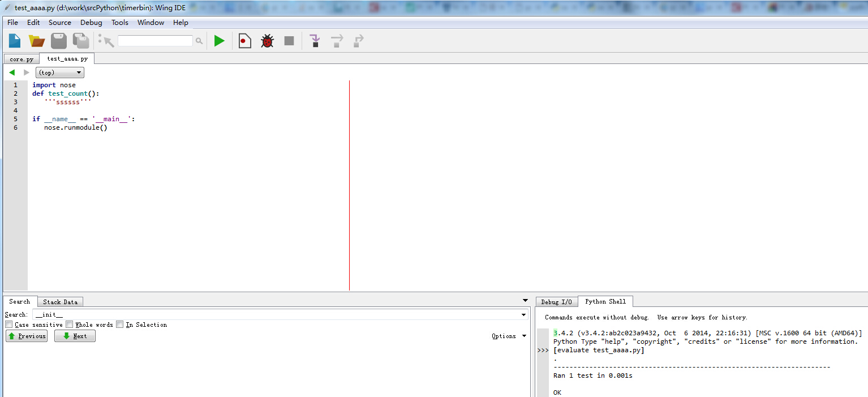Screen dimensions: 868x397
Task: Switch to the Debug I/O tab
Action: tap(557, 302)
